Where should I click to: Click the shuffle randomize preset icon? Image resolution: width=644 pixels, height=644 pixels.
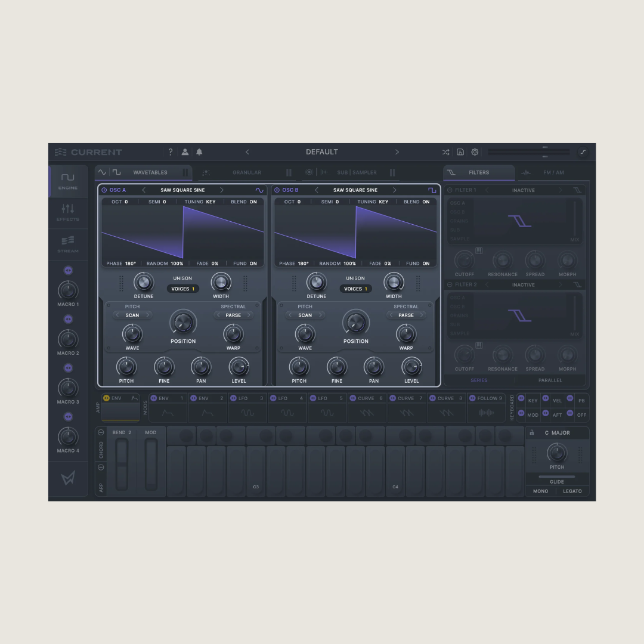[x=445, y=152]
